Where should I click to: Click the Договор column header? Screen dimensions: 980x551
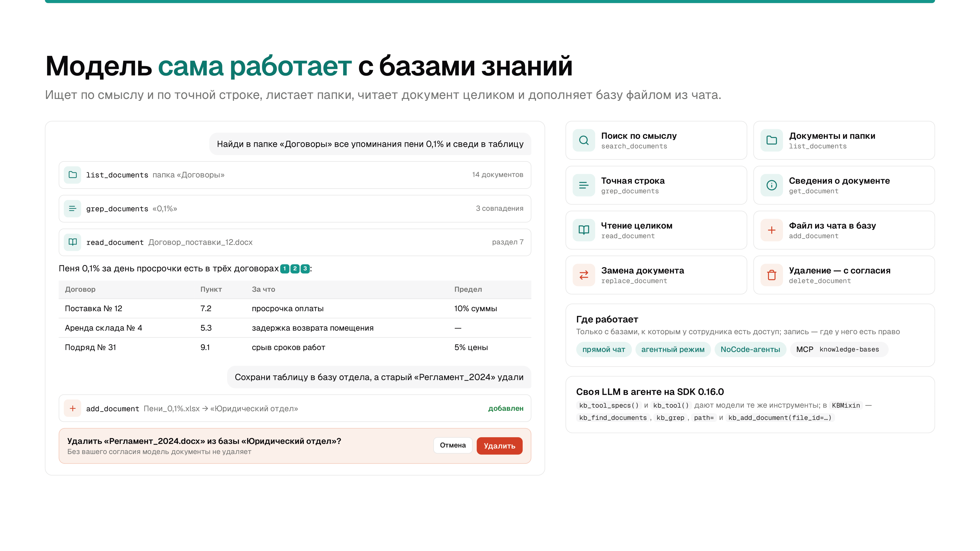click(x=80, y=289)
